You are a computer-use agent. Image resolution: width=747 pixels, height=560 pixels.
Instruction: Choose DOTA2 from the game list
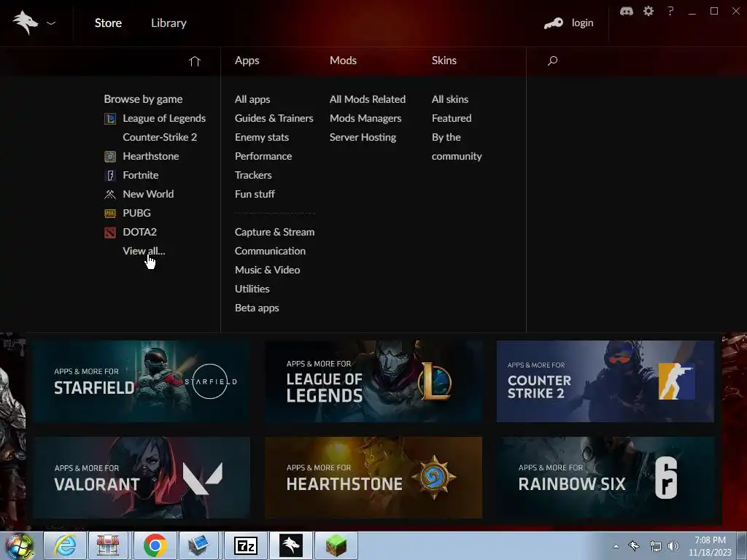tap(139, 232)
